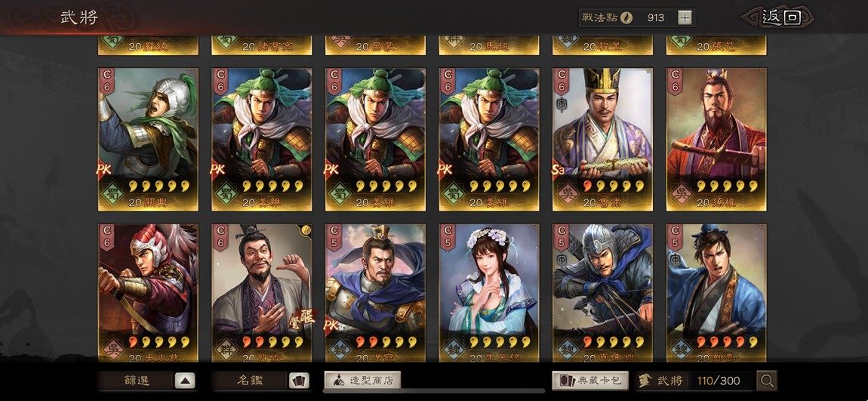This screenshot has height=401, width=868.
Task: Click the 返回 back button
Action: coord(780,17)
